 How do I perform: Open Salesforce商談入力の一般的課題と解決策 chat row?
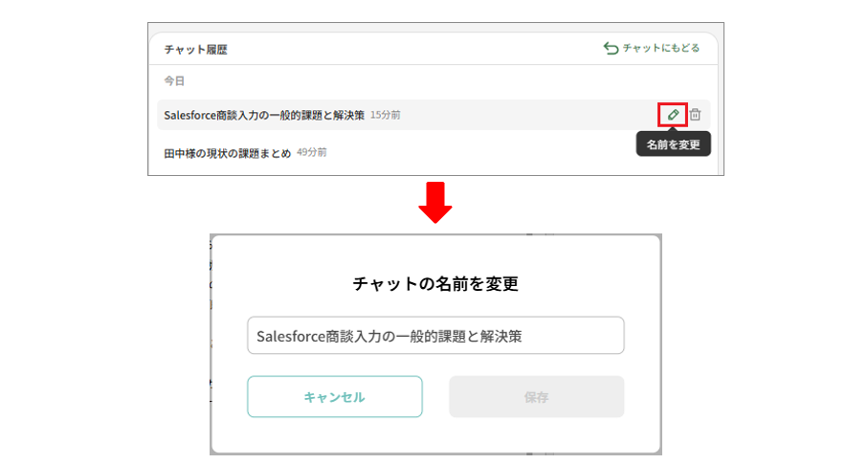click(x=434, y=115)
